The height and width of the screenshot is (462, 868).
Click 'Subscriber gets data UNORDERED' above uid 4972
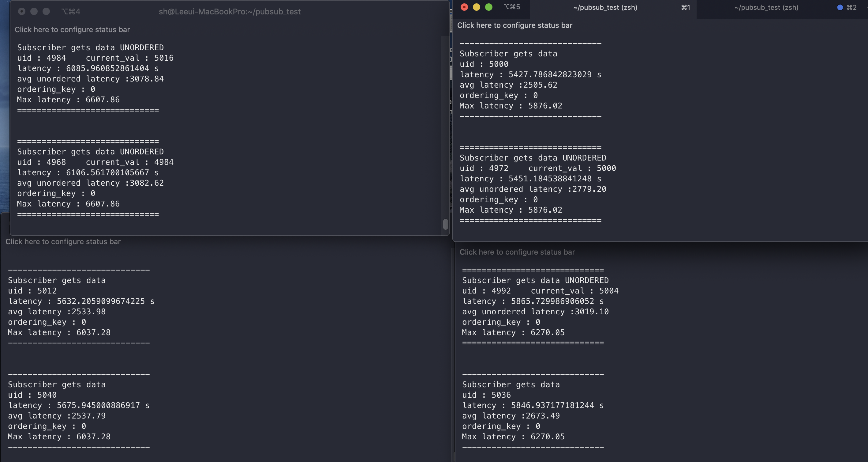[533, 158]
